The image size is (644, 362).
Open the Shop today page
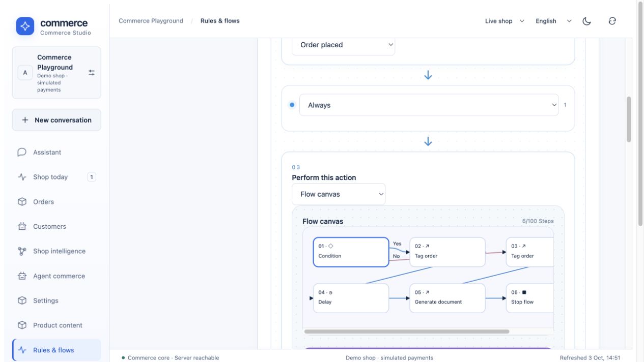(x=57, y=177)
